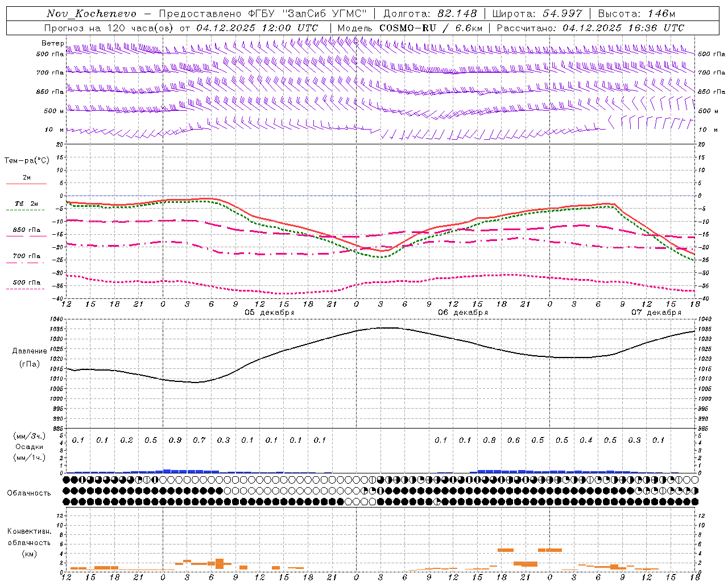Click the Конвективн. convective cloud label

point(30,531)
